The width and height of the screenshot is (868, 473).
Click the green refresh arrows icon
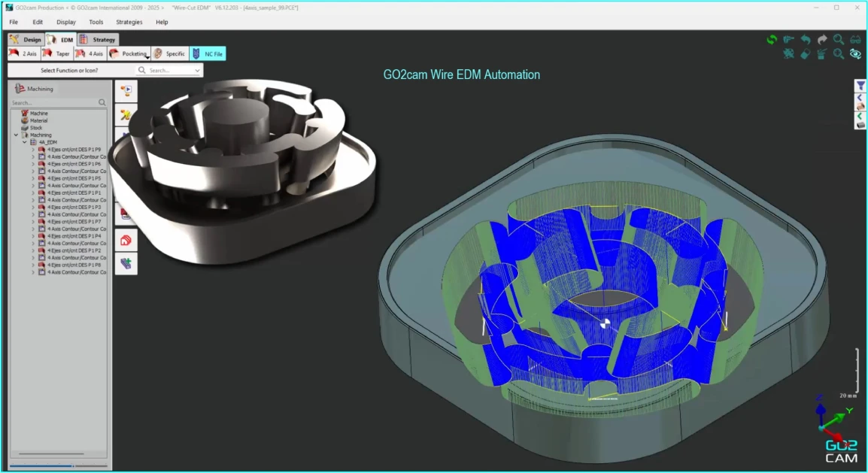(x=771, y=40)
